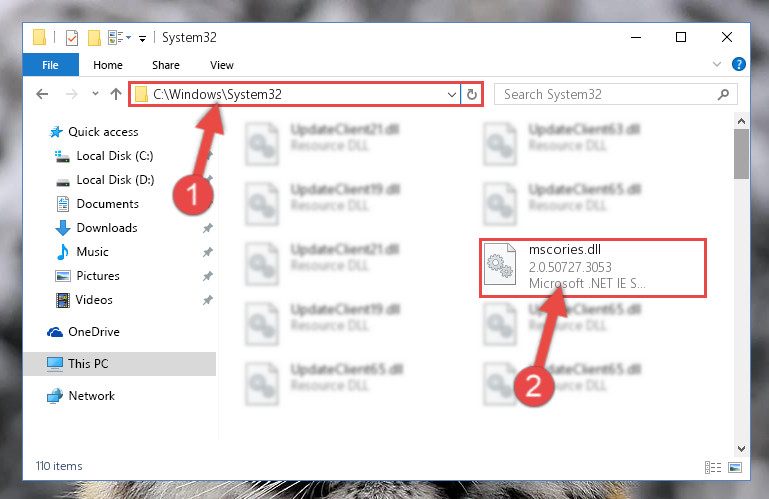The width and height of the screenshot is (769, 499).
Task: Click inside the Search System32 field
Action: pos(608,94)
